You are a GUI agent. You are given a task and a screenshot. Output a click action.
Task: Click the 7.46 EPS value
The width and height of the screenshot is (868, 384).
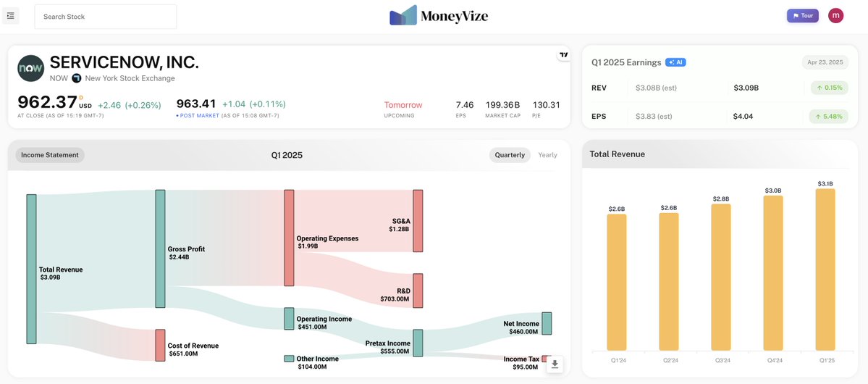[465, 105]
